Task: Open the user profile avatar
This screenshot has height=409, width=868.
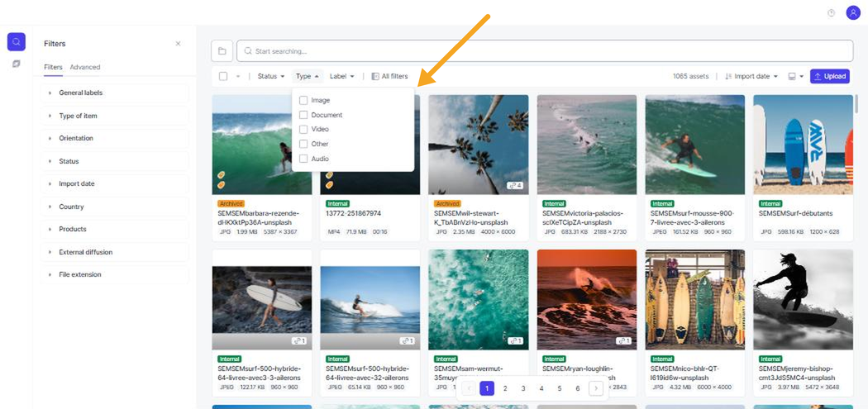Action: (x=852, y=12)
